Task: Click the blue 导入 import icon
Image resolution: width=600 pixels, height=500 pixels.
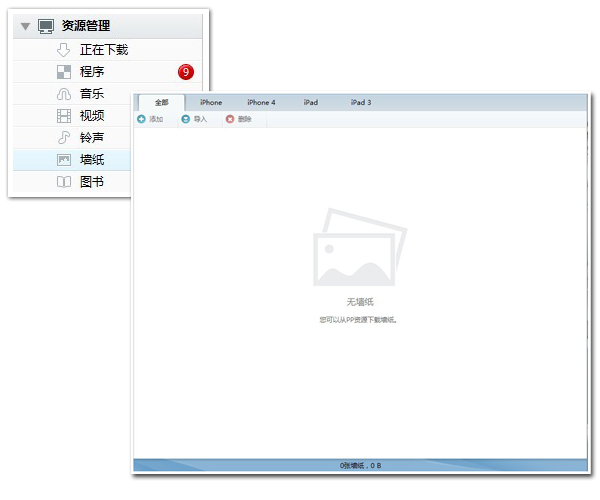Action: (186, 119)
